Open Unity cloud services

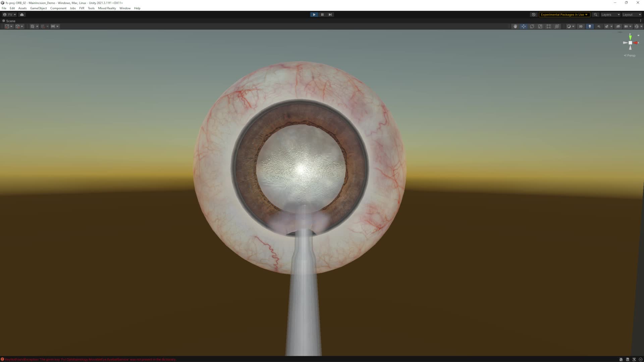[22, 15]
